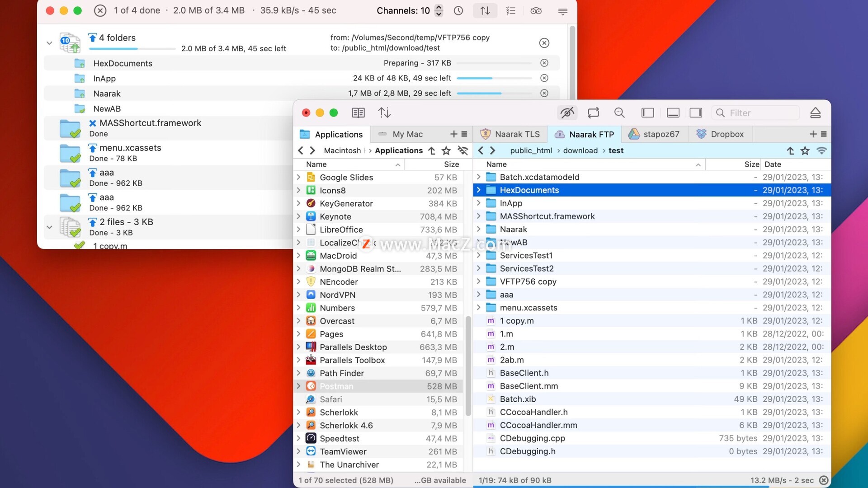868x488 pixels.
Task: Go forward in the right pane
Action: tap(493, 150)
